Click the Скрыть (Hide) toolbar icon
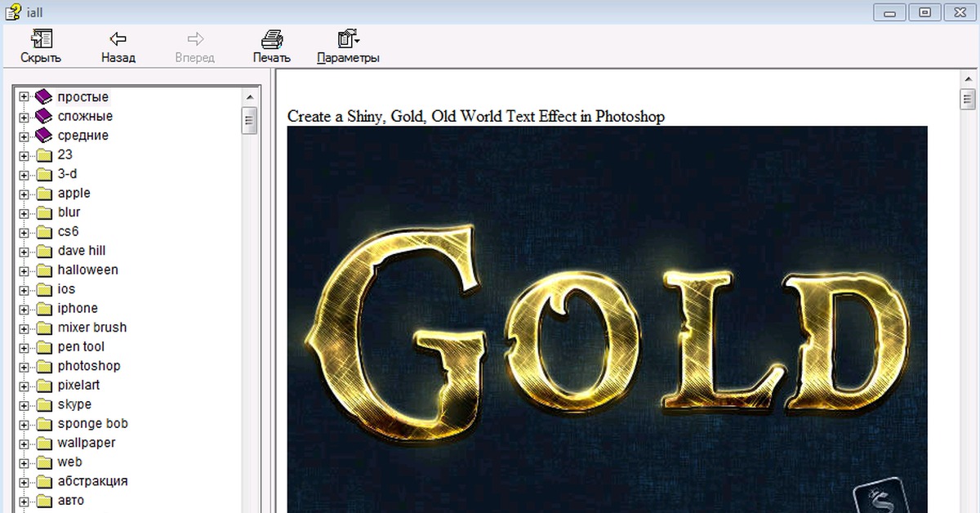 pos(41,39)
